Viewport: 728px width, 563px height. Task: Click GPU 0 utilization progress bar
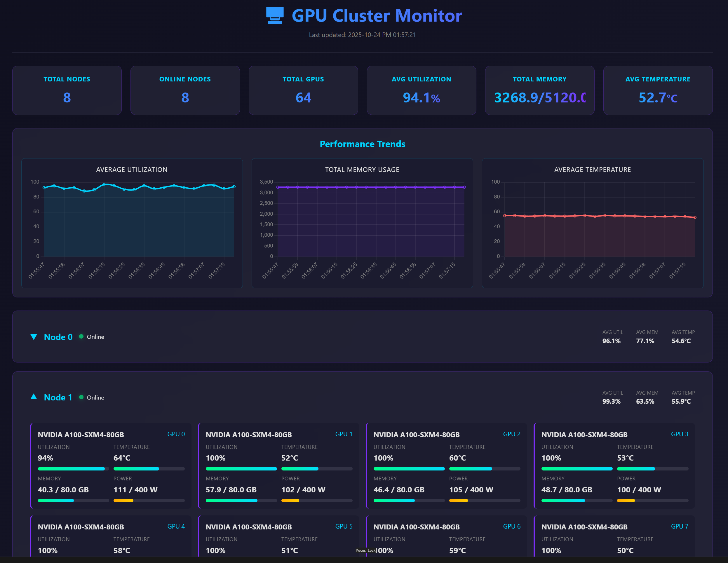(73, 469)
